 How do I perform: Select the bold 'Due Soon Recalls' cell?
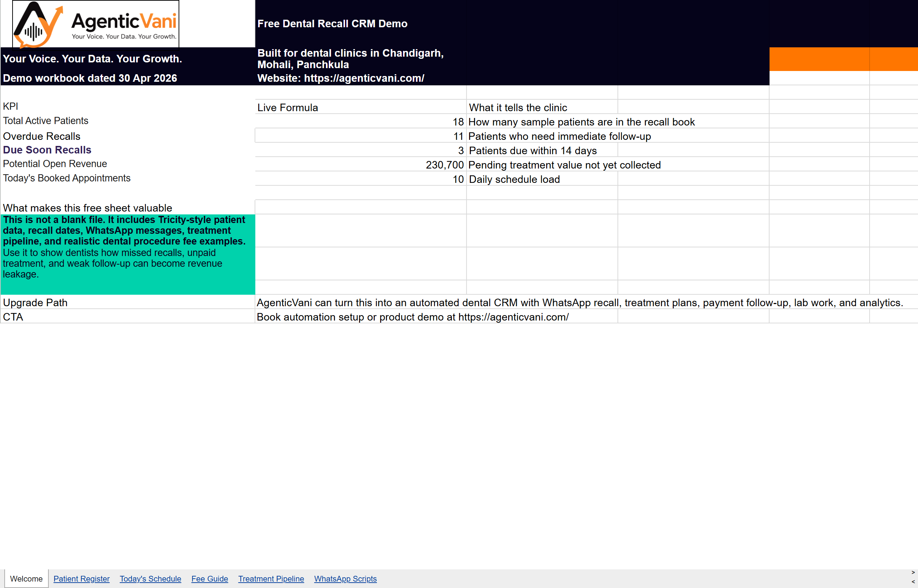click(128, 150)
